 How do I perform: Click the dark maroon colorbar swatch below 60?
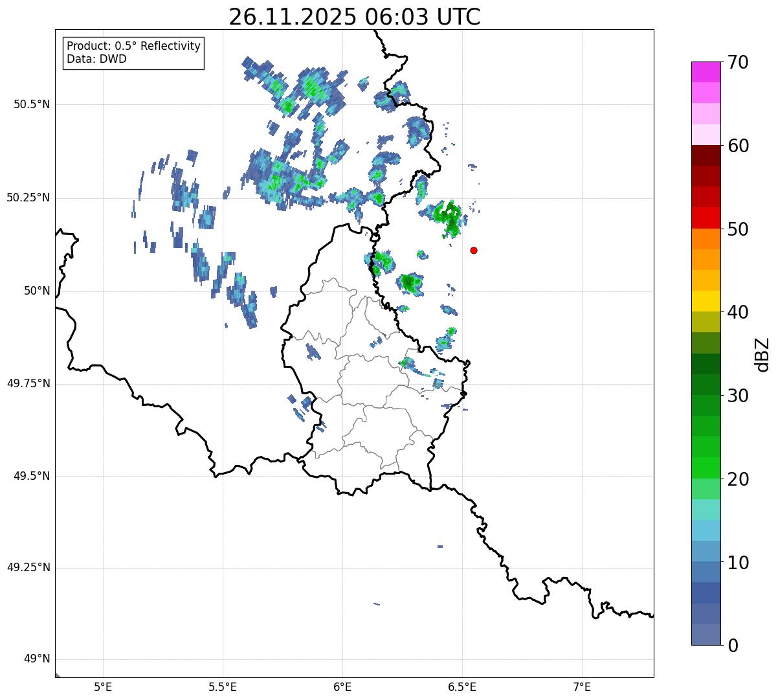[706, 155]
